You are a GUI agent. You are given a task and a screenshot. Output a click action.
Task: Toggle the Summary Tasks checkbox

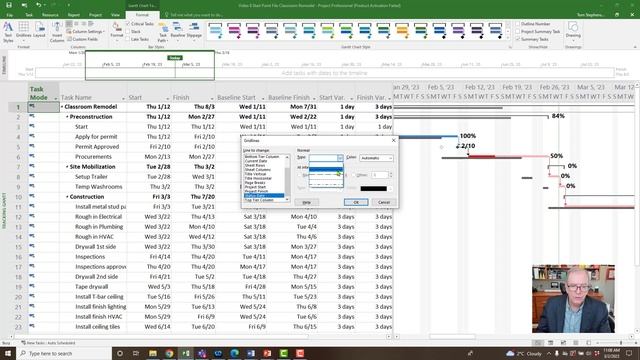[x=518, y=39]
